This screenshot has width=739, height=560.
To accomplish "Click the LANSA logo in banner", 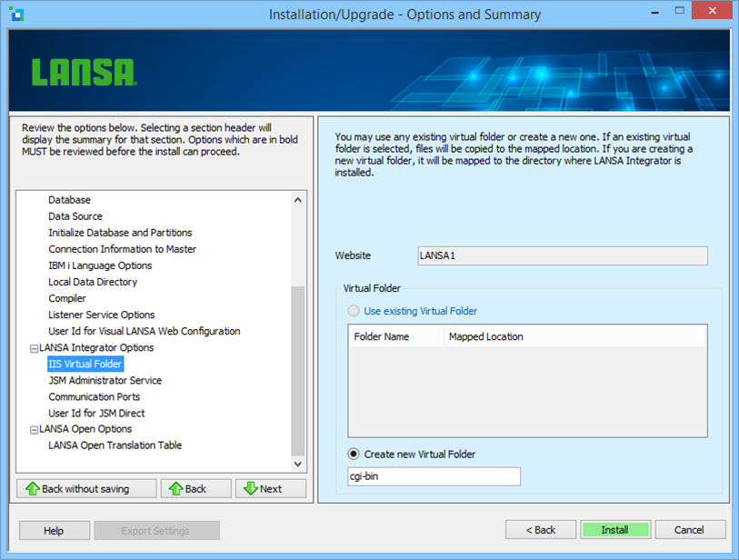I will point(85,73).
